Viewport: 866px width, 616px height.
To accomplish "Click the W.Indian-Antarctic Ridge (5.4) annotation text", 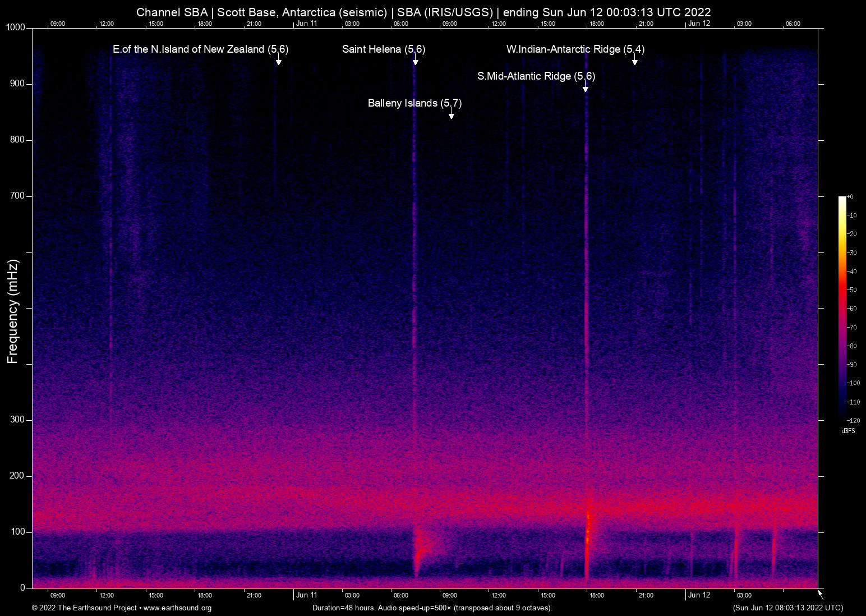I will 575,49.
